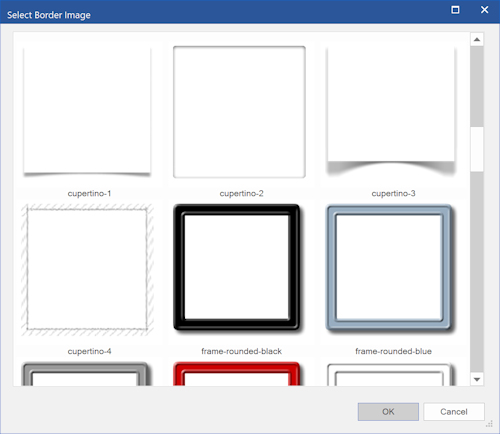Close the Select Border Image dialog
The image size is (500, 434).
(x=484, y=10)
